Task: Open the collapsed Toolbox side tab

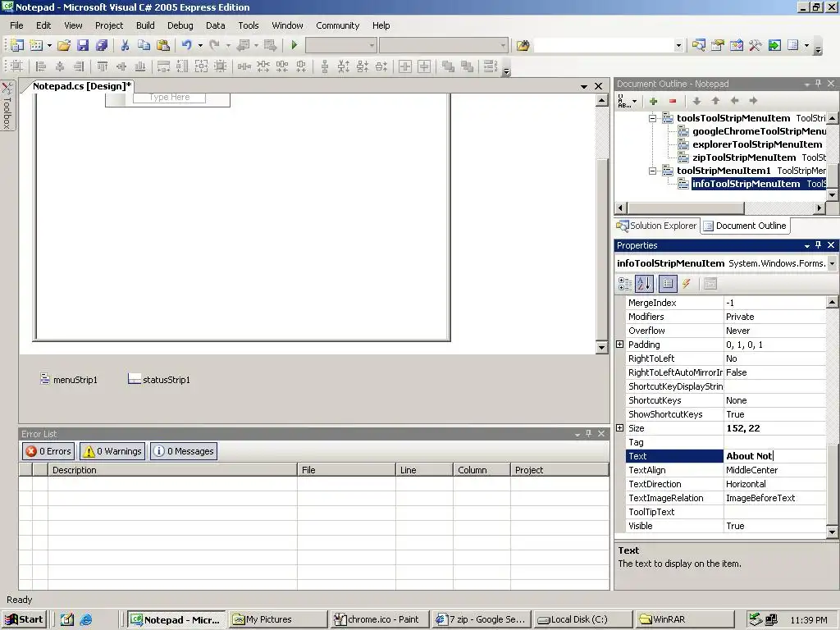Action: (7, 106)
